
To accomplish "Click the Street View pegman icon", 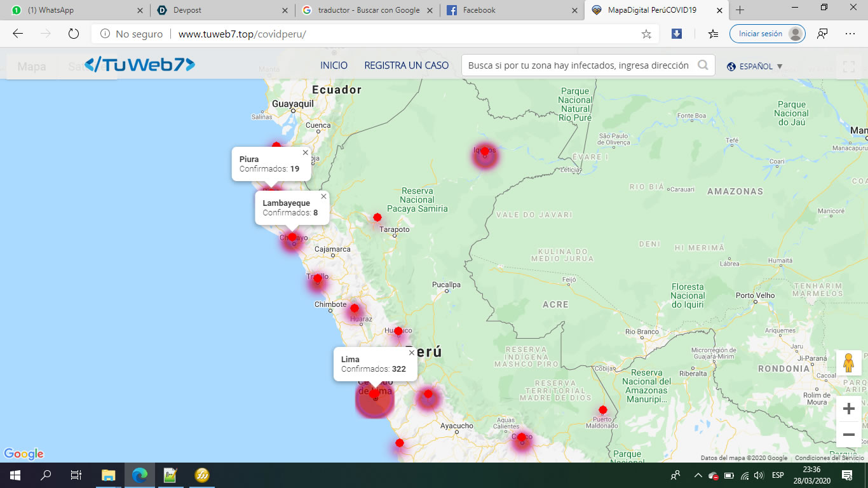I will [x=848, y=363].
